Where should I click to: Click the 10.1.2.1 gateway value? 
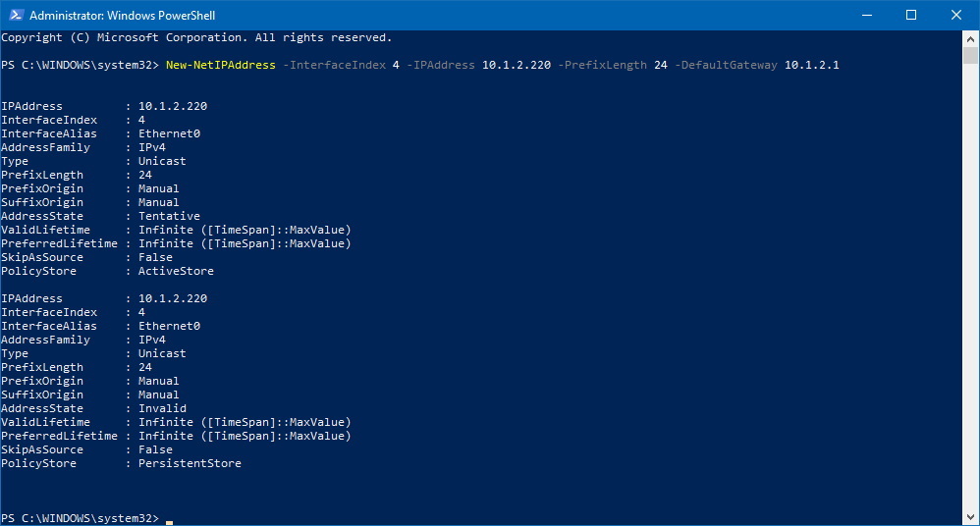(812, 65)
